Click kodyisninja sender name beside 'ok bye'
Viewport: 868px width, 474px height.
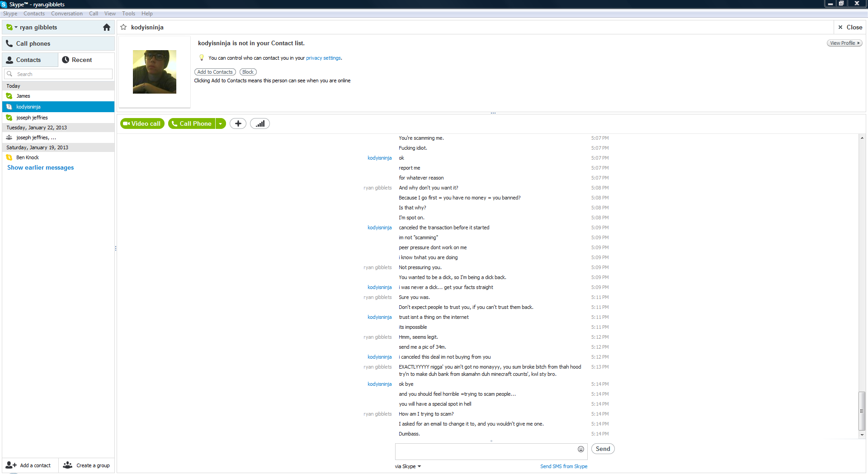coord(379,384)
